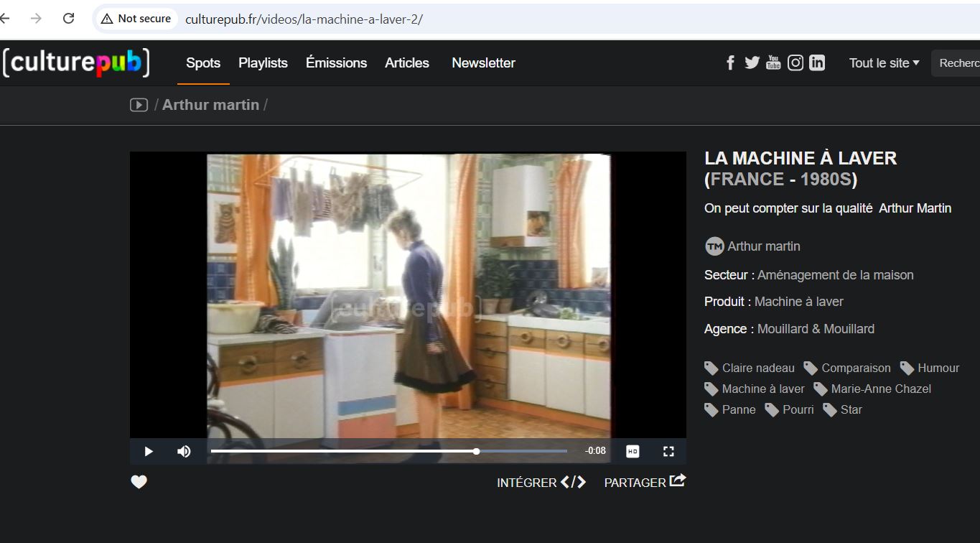980x543 pixels.
Task: Click the Recherche search field
Action: coord(956,63)
